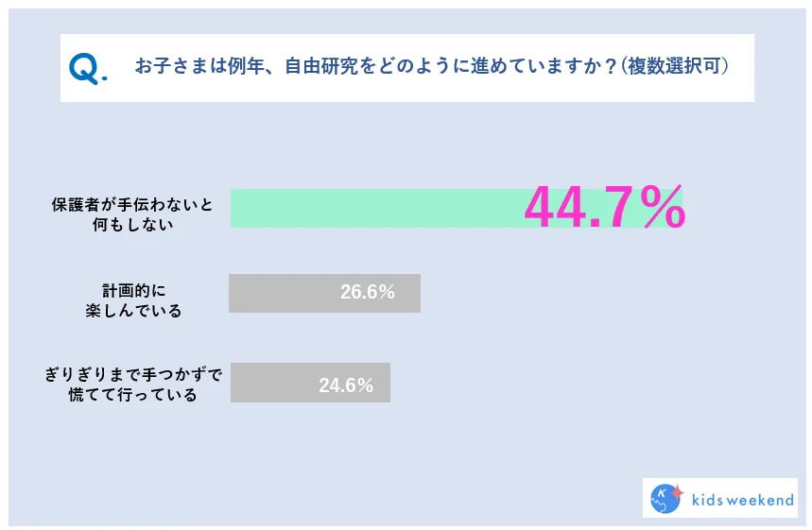Image resolution: width=812 pixels, height=530 pixels.
Task: Select the gray 26.6% bar
Action: 324,293
